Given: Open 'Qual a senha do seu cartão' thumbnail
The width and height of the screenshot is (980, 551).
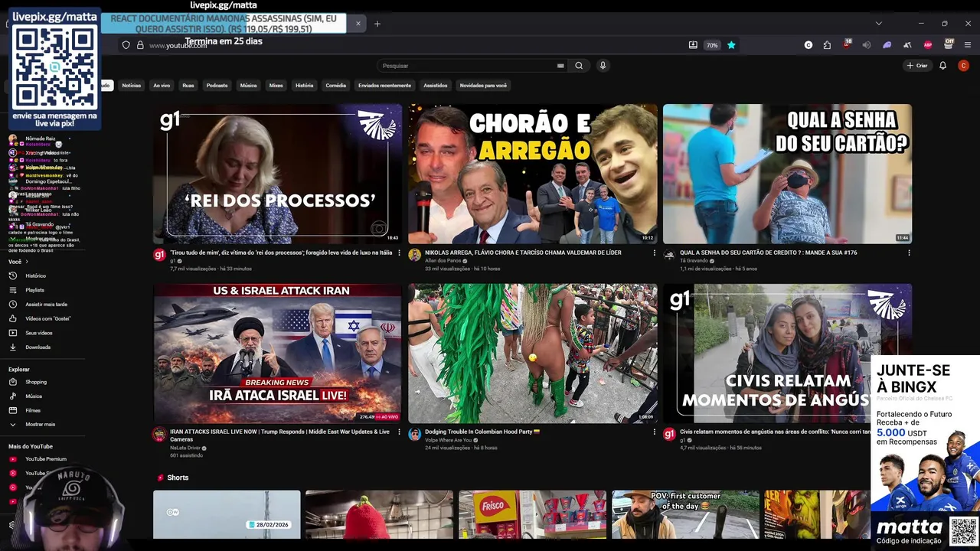Looking at the screenshot, I should point(787,174).
